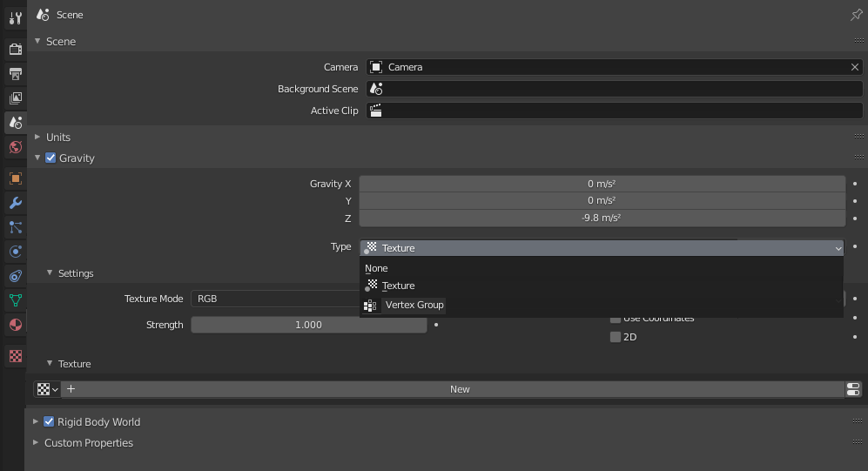
Task: Open the texture datablock browse dropdown
Action: point(47,389)
